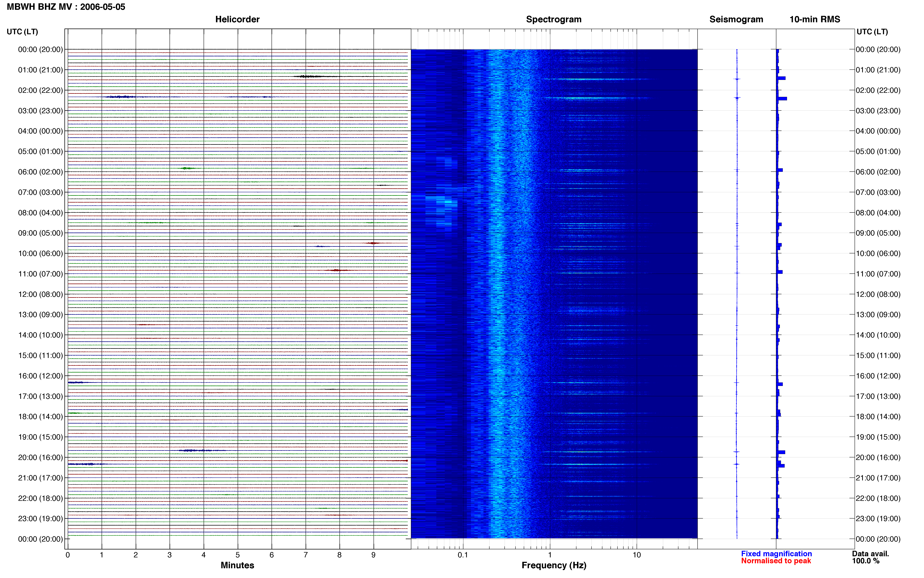Click the minute 5 tick label
924x578 pixels.
tap(238, 555)
